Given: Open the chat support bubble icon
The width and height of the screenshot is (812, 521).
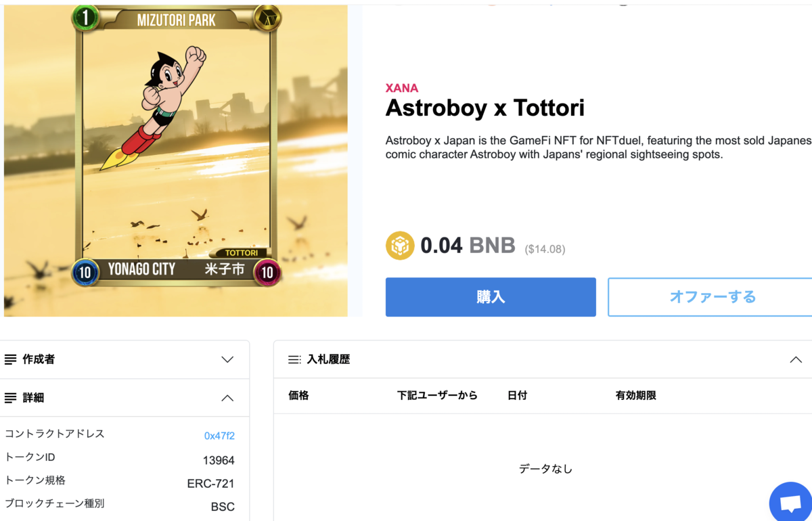Looking at the screenshot, I should (x=792, y=503).
